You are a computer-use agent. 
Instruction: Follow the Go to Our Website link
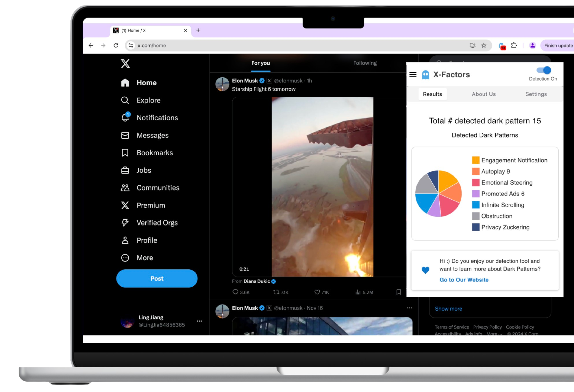point(464,279)
